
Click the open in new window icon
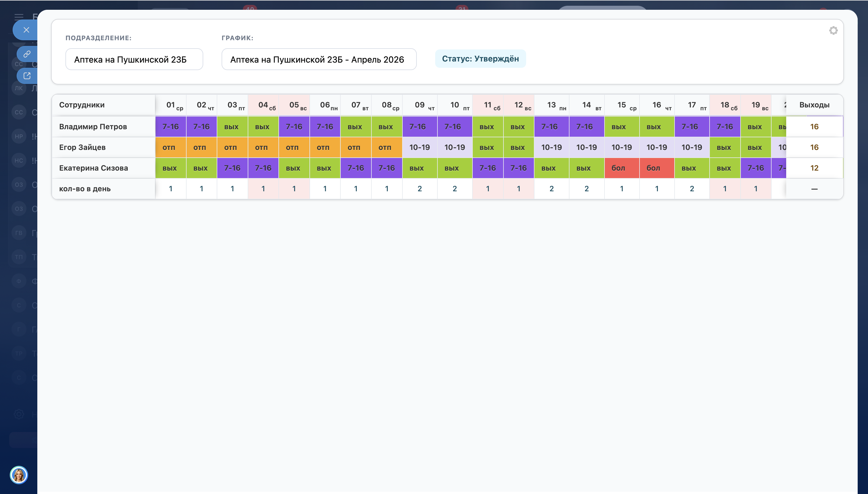pos(27,76)
